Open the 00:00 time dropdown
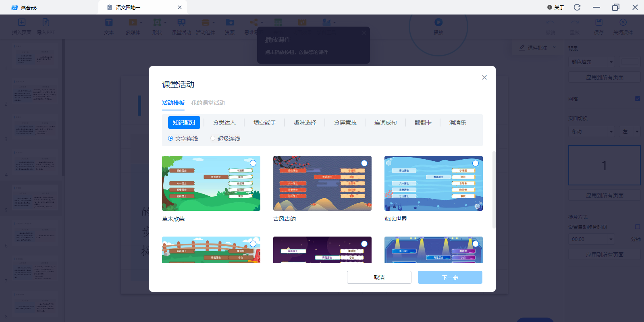Viewport: 644px width, 322px height. (592, 239)
